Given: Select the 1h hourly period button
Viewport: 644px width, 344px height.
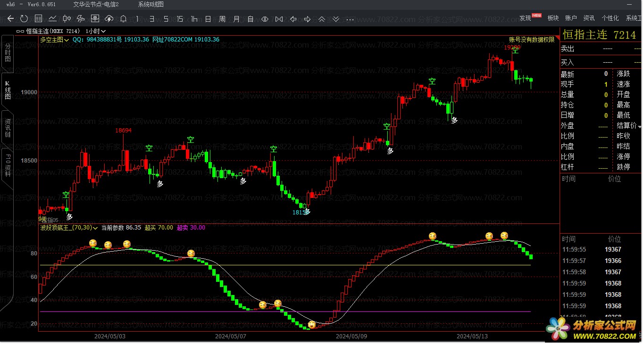Looking at the screenshot, I should pos(194,19).
